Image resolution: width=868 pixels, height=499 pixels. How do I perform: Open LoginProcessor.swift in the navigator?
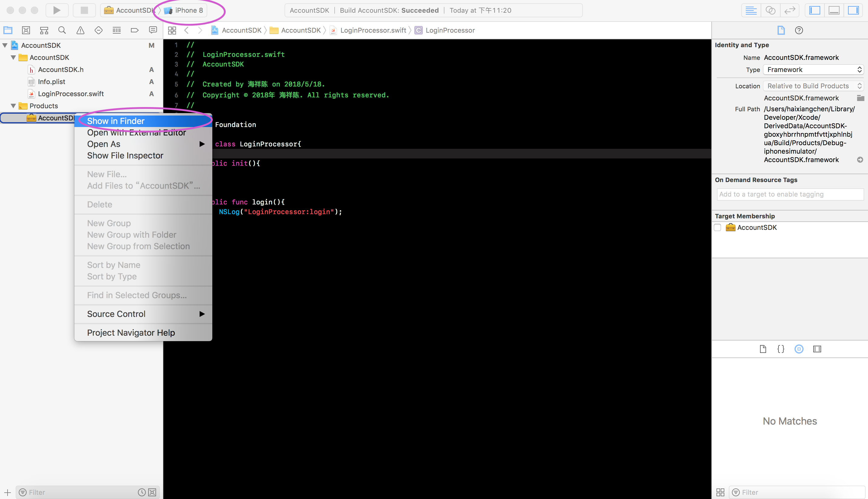[70, 94]
